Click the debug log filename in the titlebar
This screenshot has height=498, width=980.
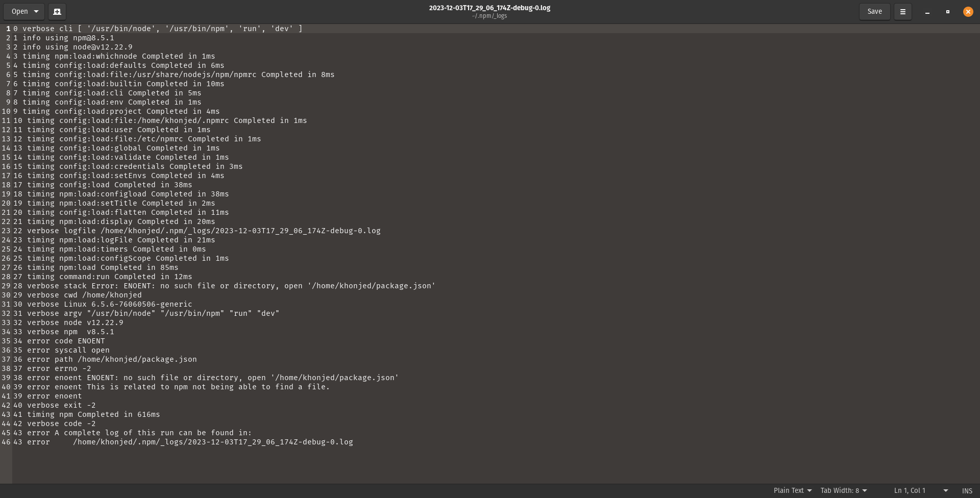point(489,8)
